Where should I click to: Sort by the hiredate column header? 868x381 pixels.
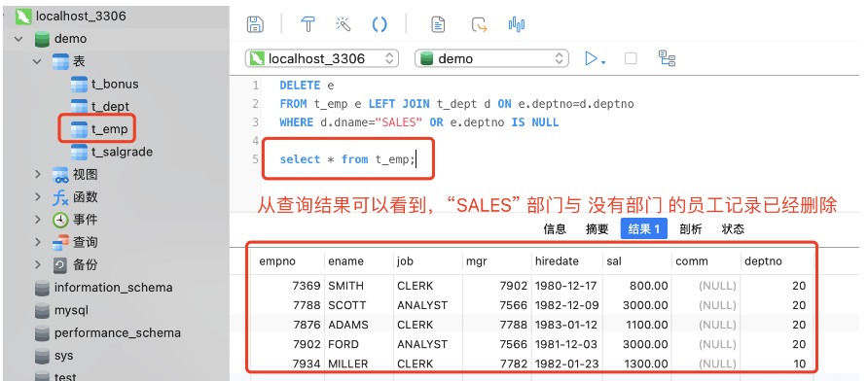pyautogui.click(x=567, y=261)
